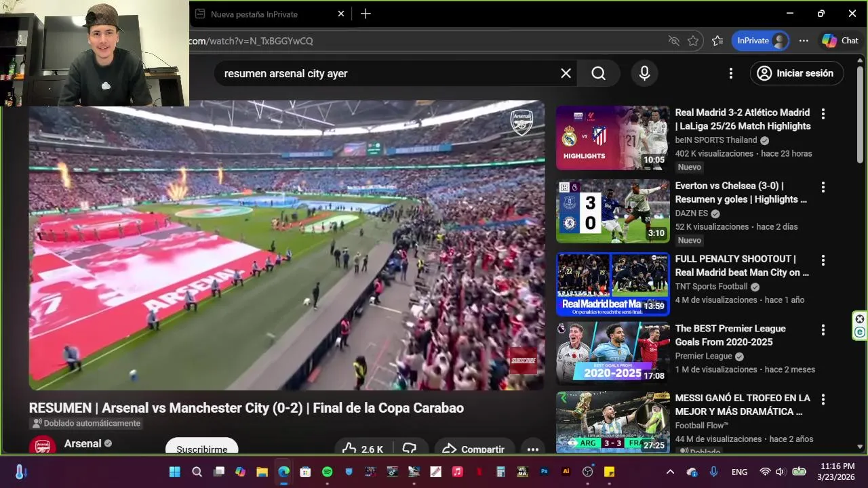Image resolution: width=868 pixels, height=488 pixels.
Task: Click the weather thermometer widget on taskbar
Action: [x=21, y=472]
